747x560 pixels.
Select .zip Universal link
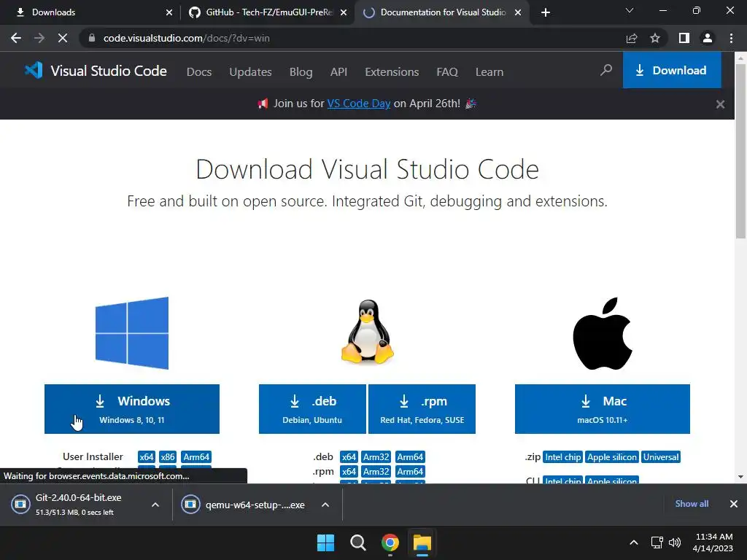pos(661,456)
